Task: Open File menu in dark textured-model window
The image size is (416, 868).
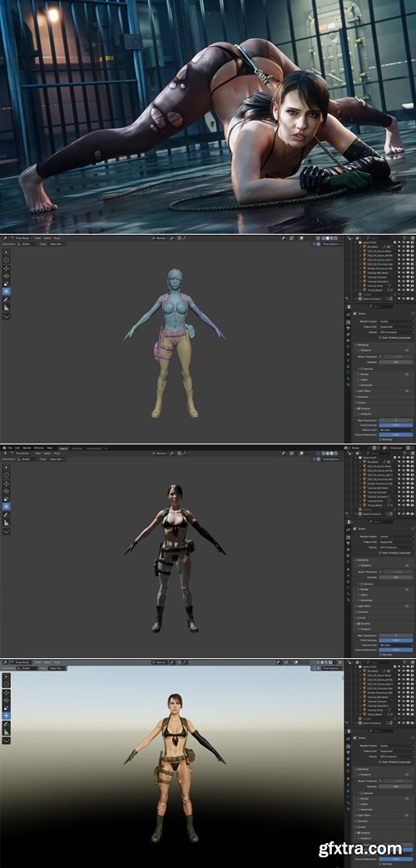Action: tap(9, 448)
